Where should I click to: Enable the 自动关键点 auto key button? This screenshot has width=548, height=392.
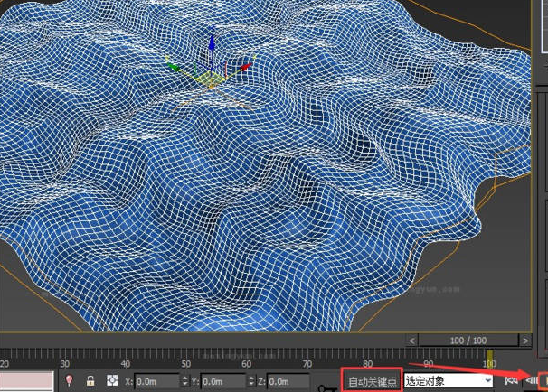pos(373,381)
